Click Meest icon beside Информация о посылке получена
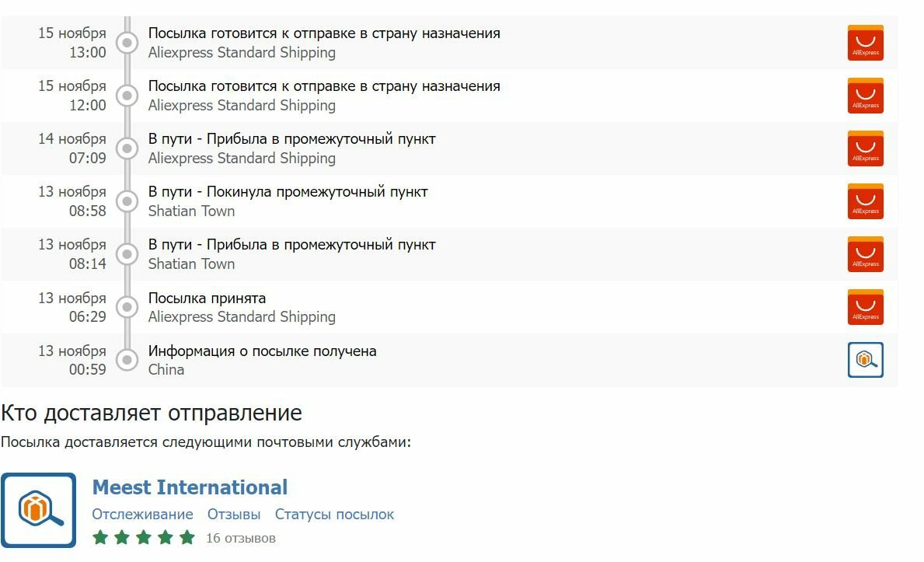 tap(865, 360)
